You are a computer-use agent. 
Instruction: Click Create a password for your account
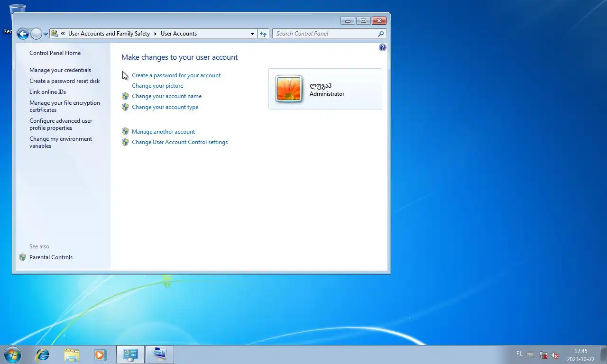(x=176, y=75)
